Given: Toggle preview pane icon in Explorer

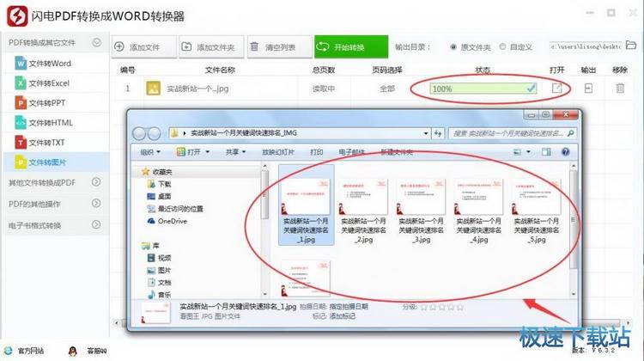Looking at the screenshot, I should pos(546,152).
